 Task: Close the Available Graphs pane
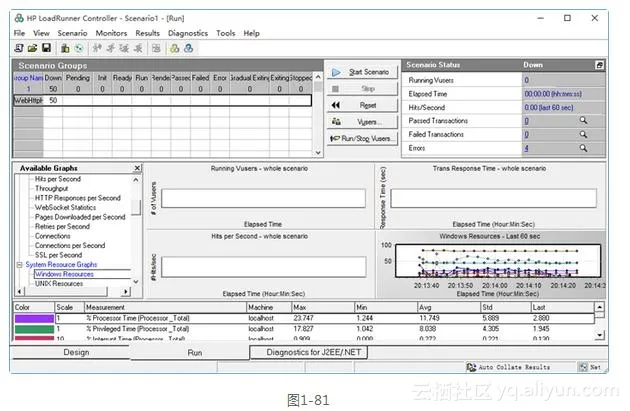point(137,168)
